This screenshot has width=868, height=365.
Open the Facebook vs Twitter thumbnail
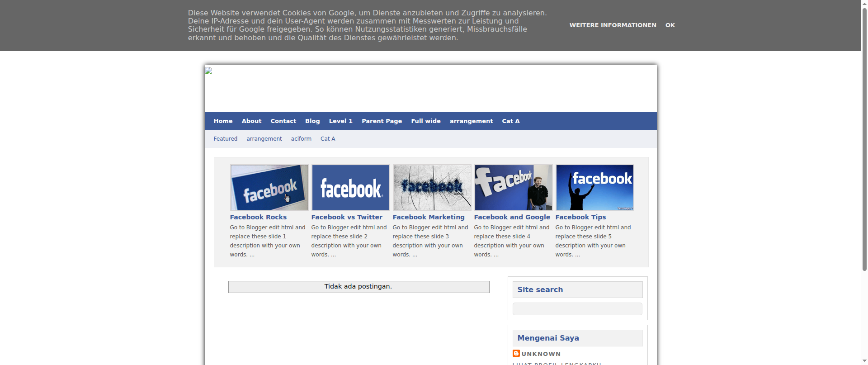coord(351,188)
